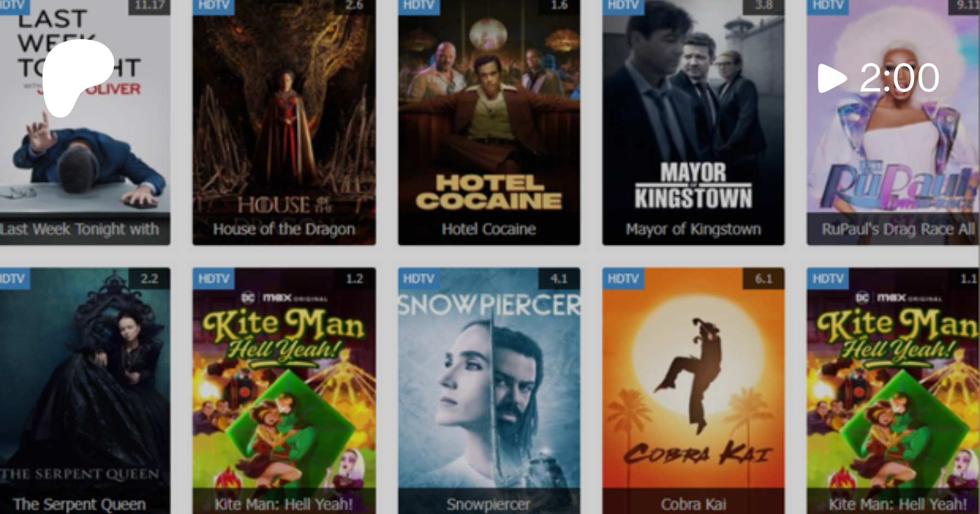Click the Snowpiercer title label
The width and height of the screenshot is (980, 514).
[x=489, y=504]
